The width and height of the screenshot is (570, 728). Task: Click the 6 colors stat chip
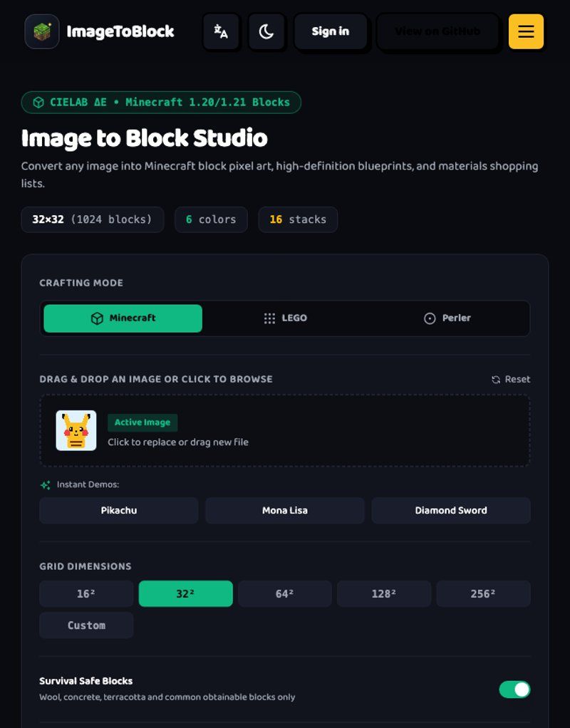pyautogui.click(x=211, y=219)
